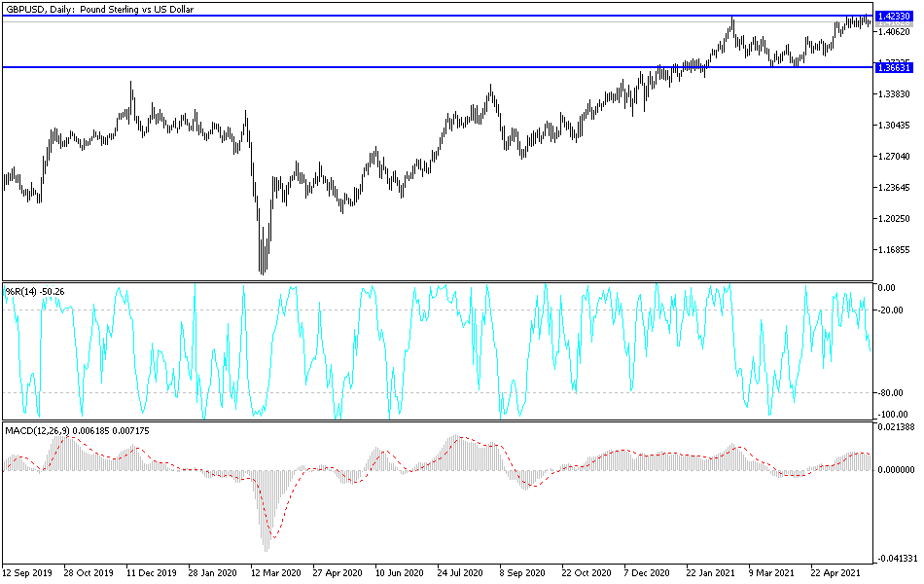Click the highlighted 1.42330 price label
Viewport: 924px width, 584px height.
(x=895, y=16)
